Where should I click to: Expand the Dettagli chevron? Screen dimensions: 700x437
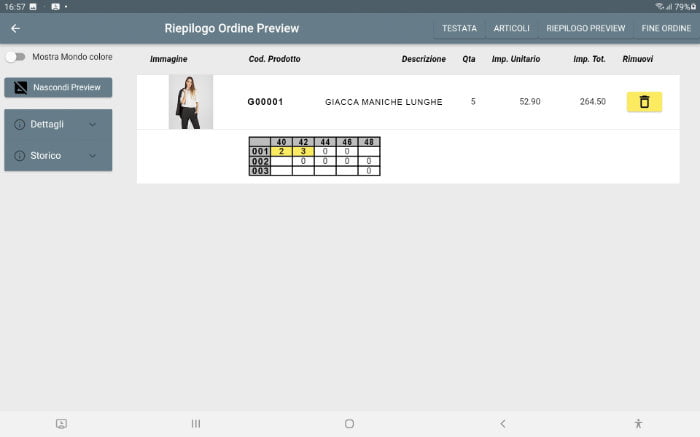click(x=93, y=125)
